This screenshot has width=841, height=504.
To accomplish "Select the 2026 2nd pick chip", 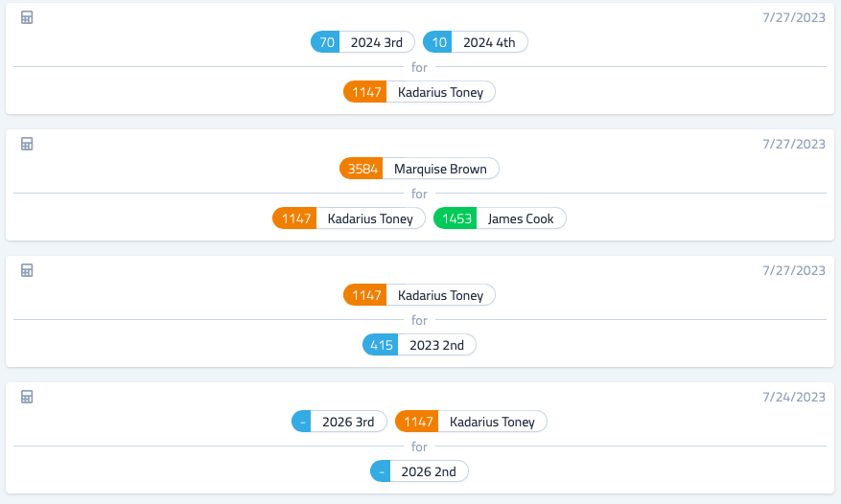I will coord(419,471).
